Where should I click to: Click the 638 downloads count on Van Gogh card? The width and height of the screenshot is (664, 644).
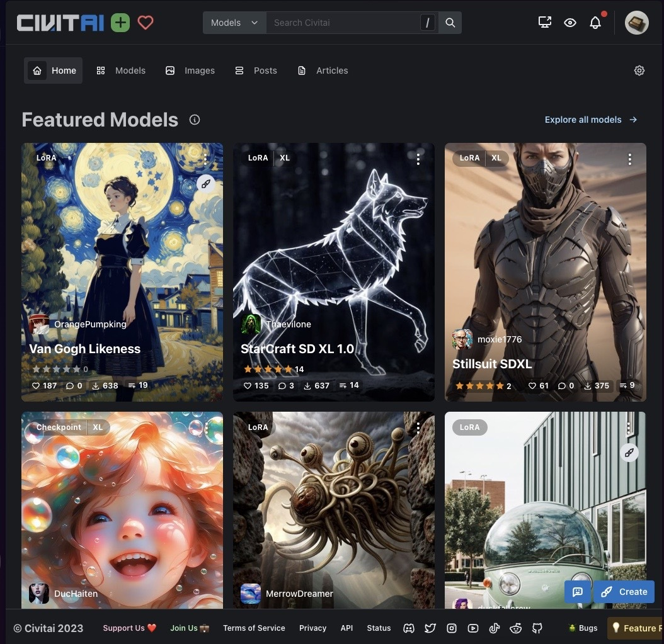click(105, 385)
